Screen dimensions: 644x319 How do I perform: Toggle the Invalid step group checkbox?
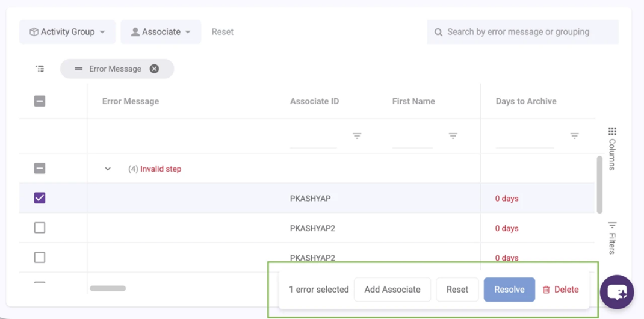pyautogui.click(x=40, y=169)
